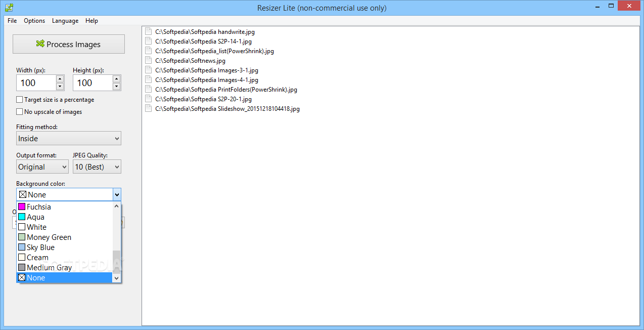Increase Width using the up spinner
The height and width of the screenshot is (330, 644).
pos(60,79)
